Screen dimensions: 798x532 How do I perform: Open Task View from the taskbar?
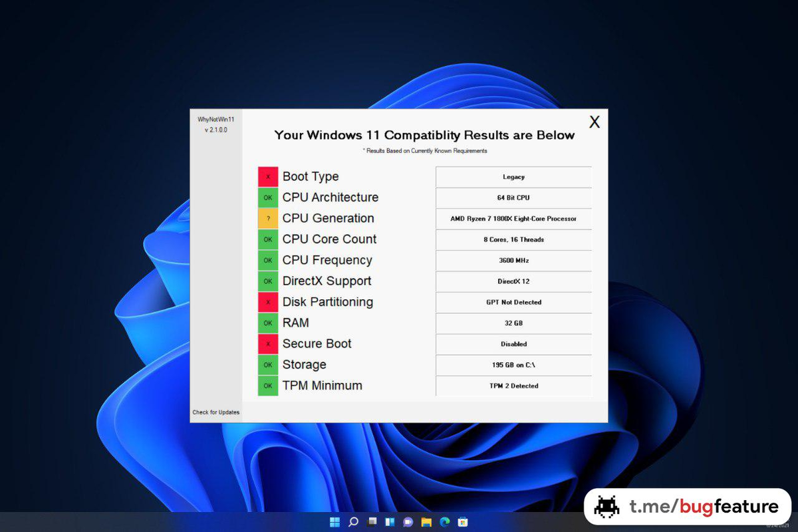pos(372,522)
